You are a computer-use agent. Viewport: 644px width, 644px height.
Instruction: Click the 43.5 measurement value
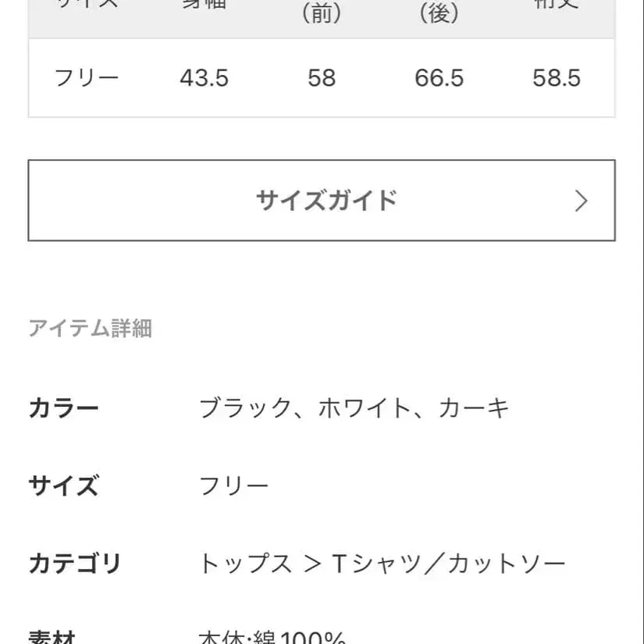(x=205, y=78)
